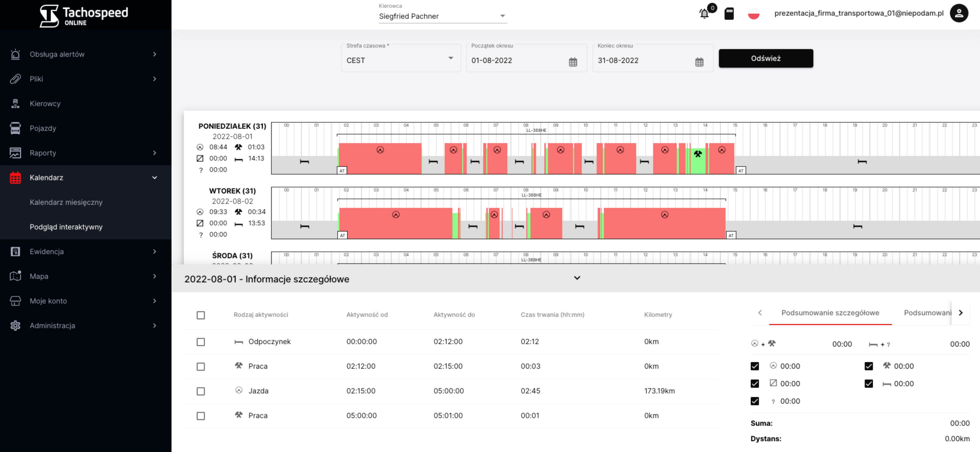Click the notifications bell icon
Screen dimensions: 980x452
(x=704, y=14)
